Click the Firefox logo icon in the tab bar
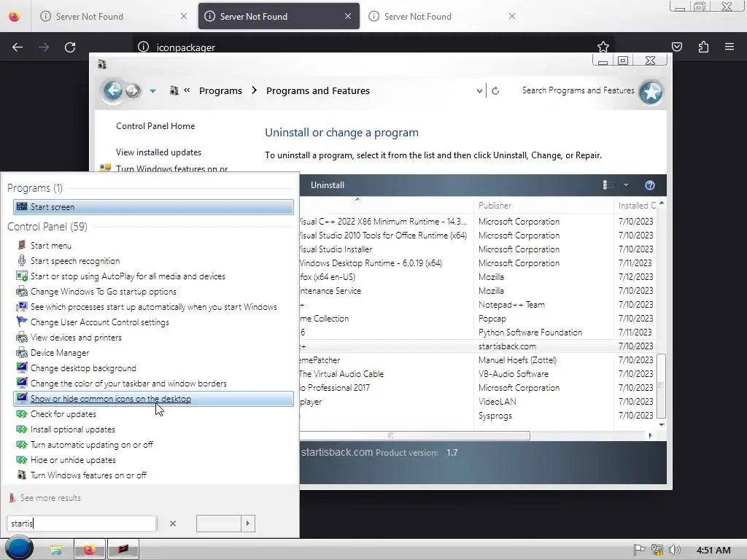The image size is (747, 560). 15,17
